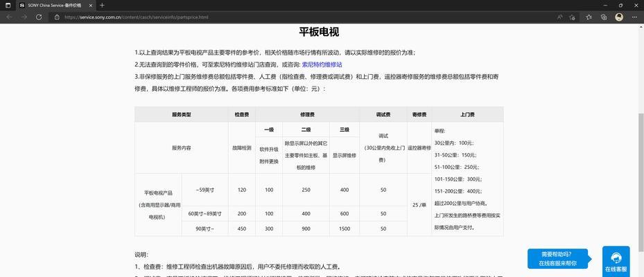The image size is (644, 277).
Task: Click the 检查费 column header
Action: (241, 115)
